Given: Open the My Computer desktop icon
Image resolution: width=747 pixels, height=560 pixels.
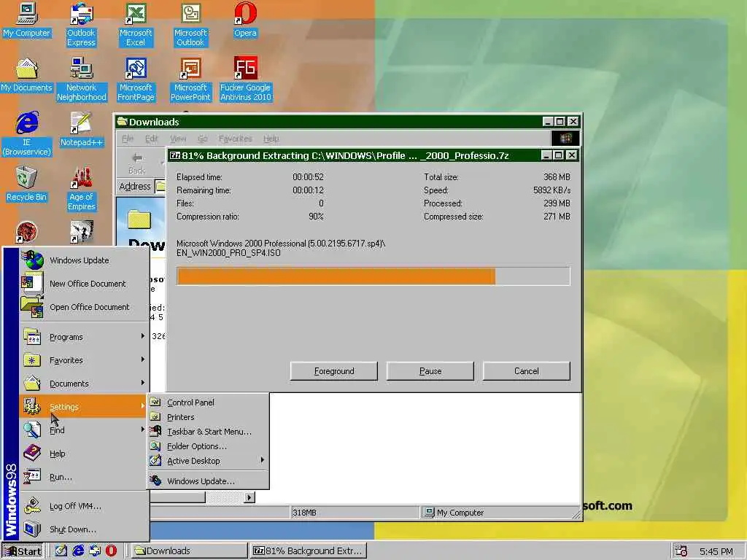Looking at the screenshot, I should tap(26, 21).
